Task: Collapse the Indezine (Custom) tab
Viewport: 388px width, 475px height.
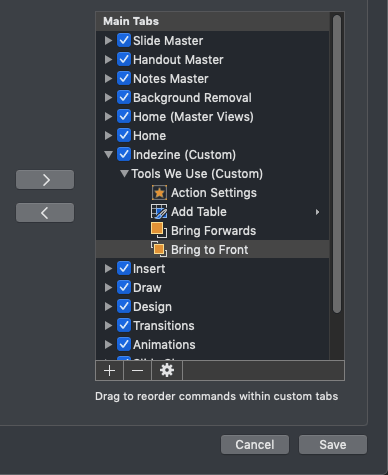Action: pyautogui.click(x=108, y=155)
